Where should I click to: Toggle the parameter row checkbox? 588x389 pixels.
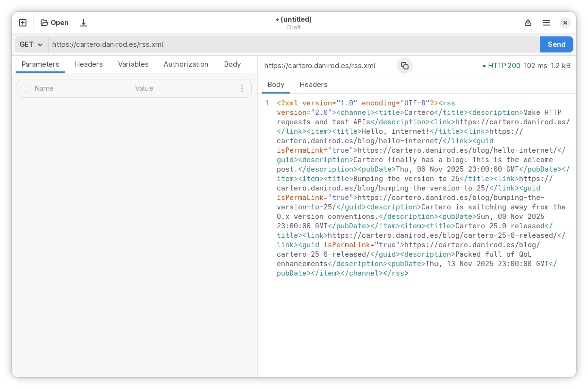tap(25, 88)
